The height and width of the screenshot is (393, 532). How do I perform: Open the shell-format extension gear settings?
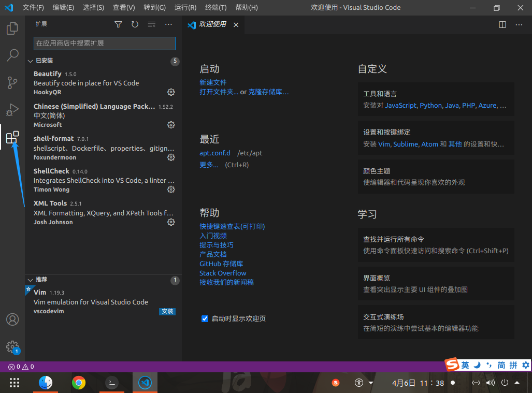click(x=171, y=157)
